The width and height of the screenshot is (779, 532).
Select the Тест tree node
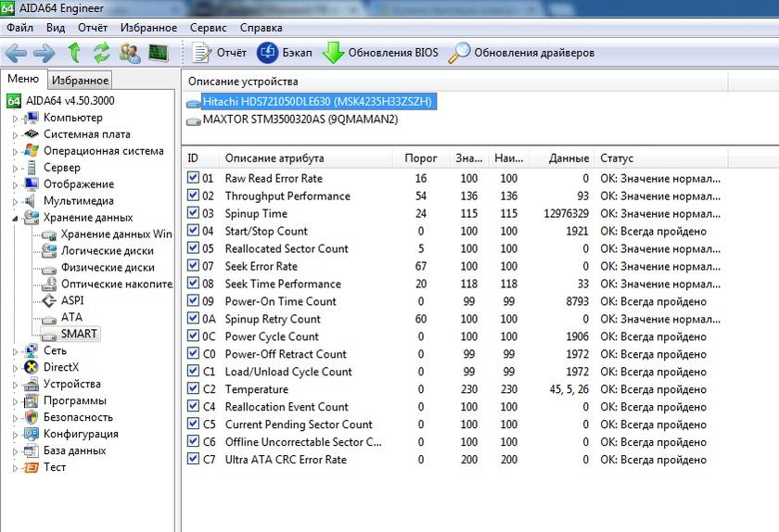(x=55, y=467)
